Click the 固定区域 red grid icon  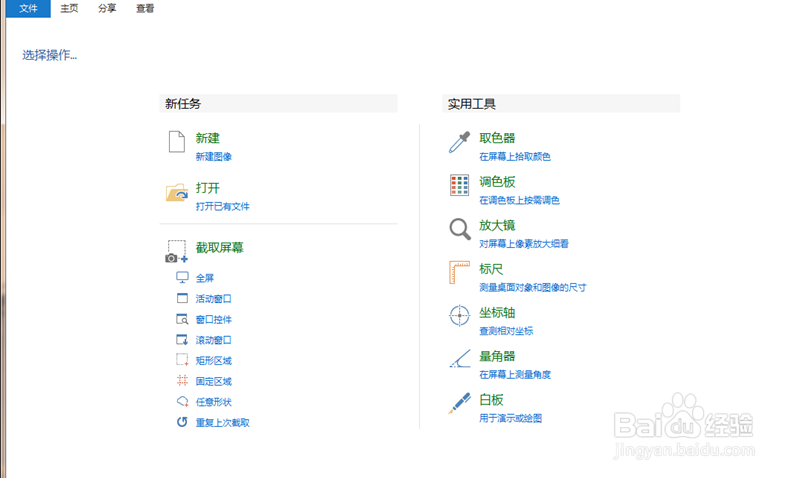[x=182, y=381]
